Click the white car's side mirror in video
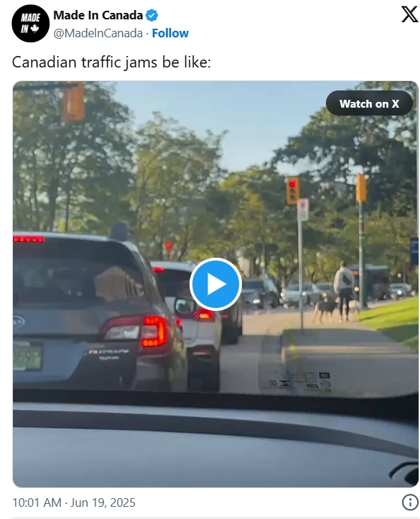Screen dimensions: 420x519 tap(184, 307)
